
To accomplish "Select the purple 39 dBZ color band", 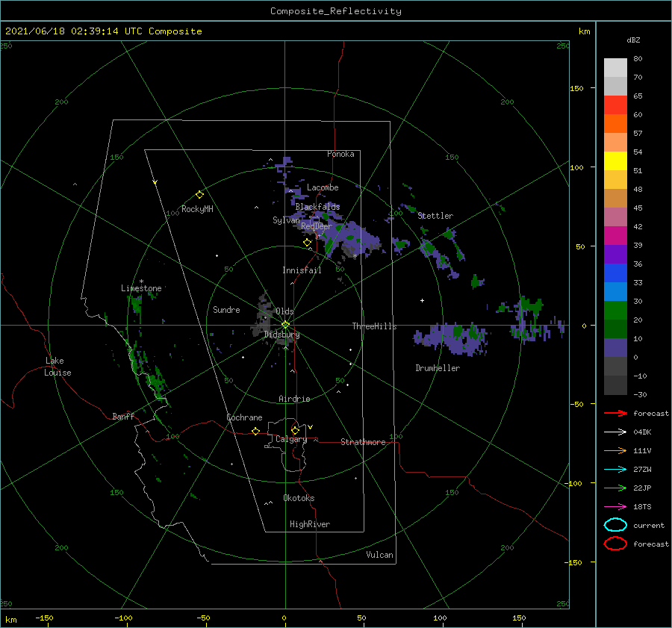I will tap(615, 255).
